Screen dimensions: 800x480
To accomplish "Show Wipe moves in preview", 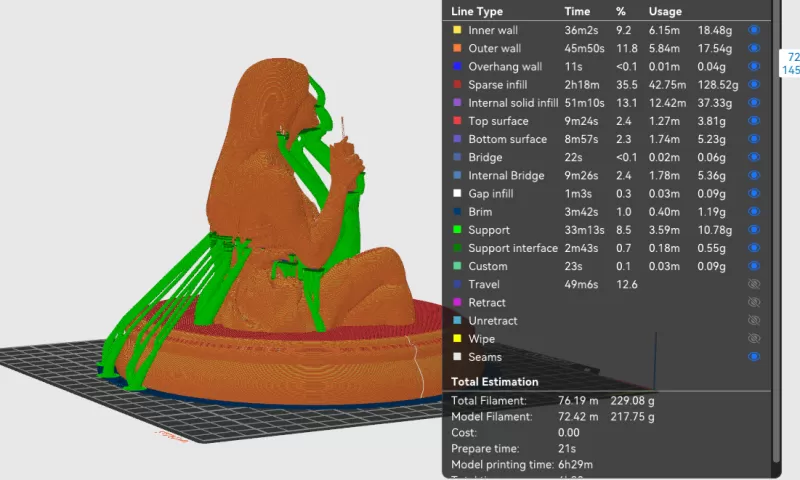I will click(x=754, y=339).
